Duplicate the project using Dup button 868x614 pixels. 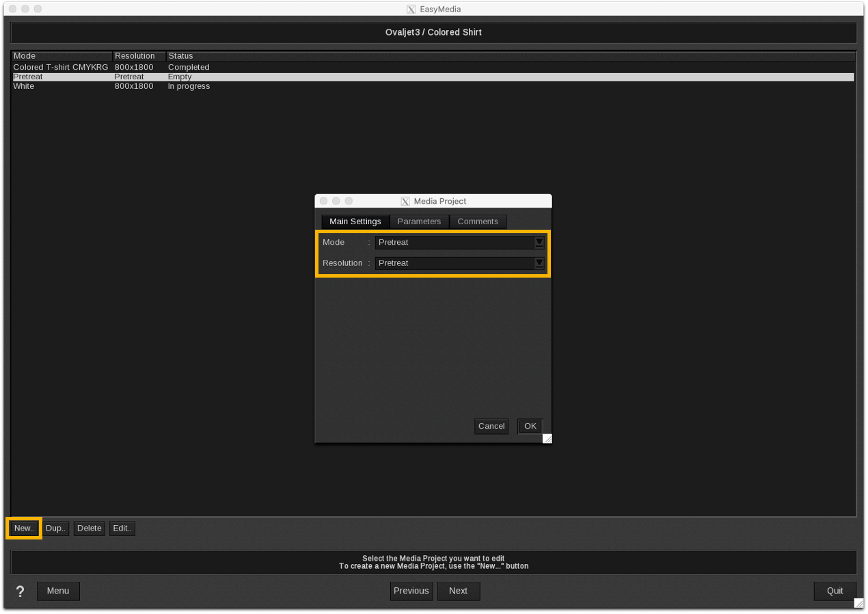[55, 528]
